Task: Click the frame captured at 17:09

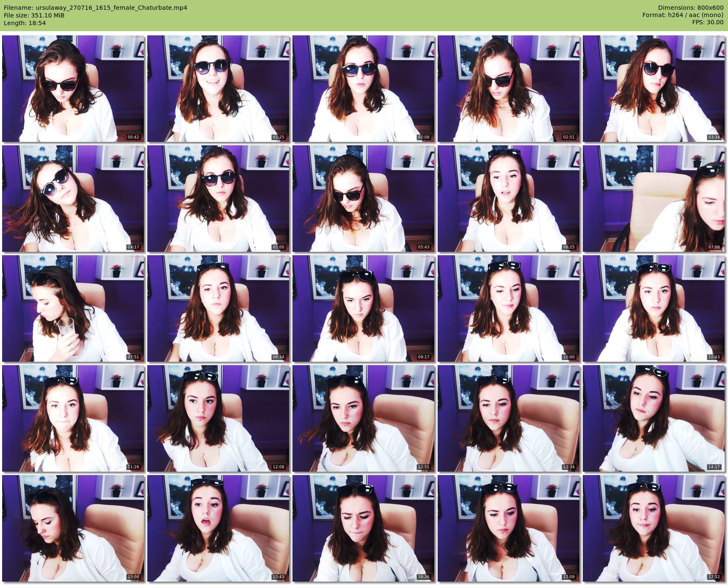Action: (x=509, y=528)
